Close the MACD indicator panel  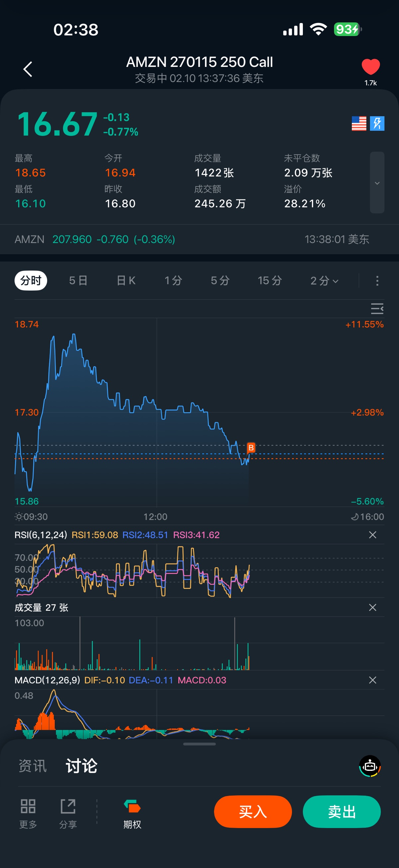coord(372,680)
